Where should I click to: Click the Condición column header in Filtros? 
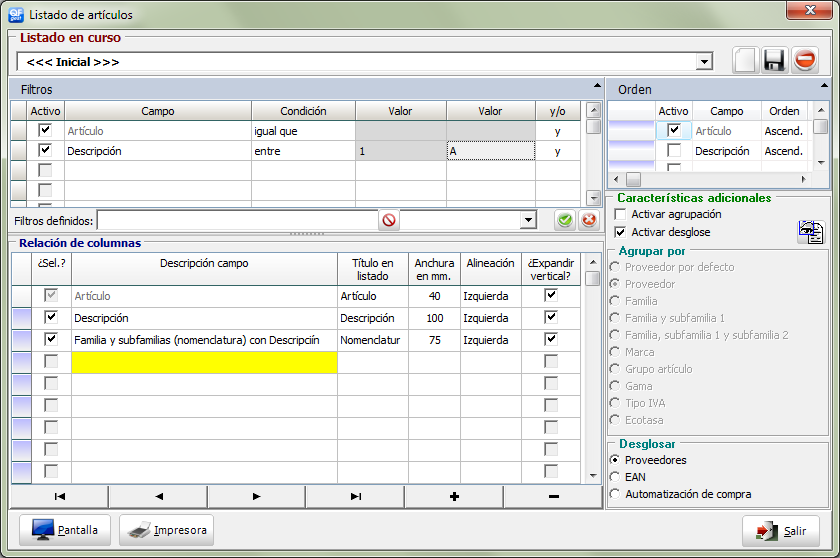[303, 111]
